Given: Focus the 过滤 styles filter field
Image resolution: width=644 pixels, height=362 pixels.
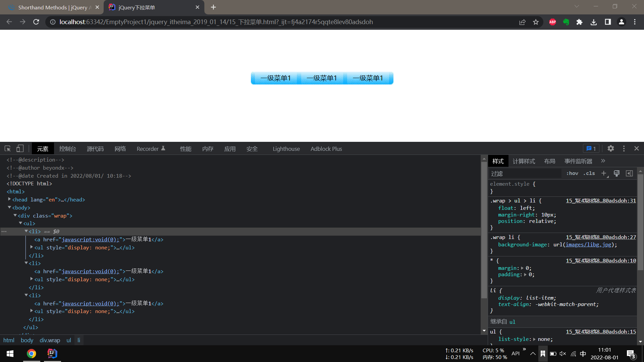Looking at the screenshot, I should coord(525,173).
